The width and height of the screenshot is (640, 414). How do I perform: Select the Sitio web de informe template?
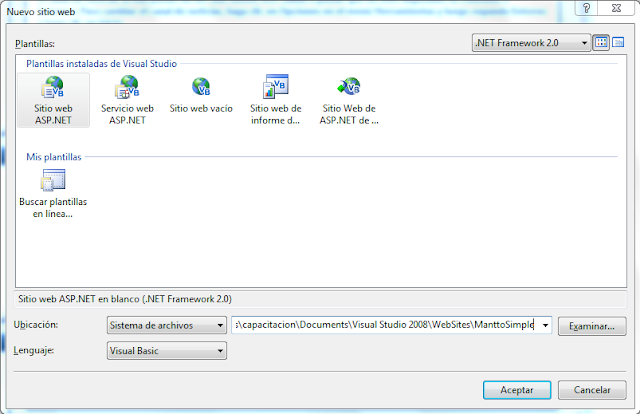(276, 100)
